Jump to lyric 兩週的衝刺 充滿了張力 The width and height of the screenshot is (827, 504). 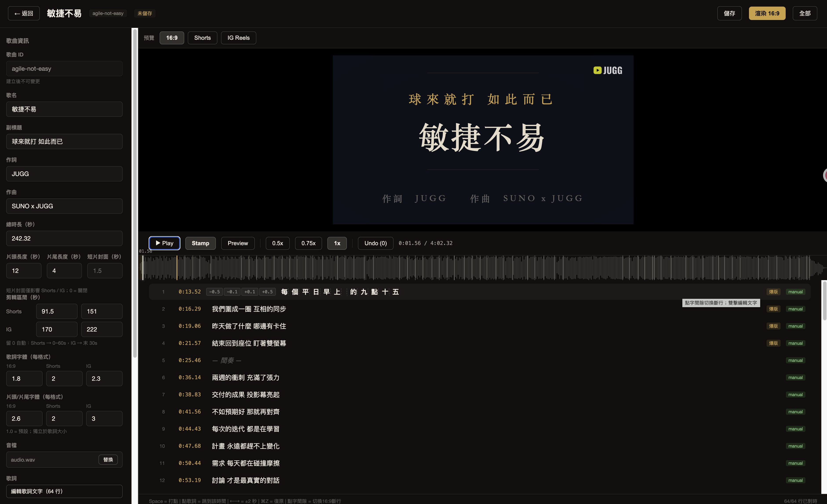[x=245, y=378]
